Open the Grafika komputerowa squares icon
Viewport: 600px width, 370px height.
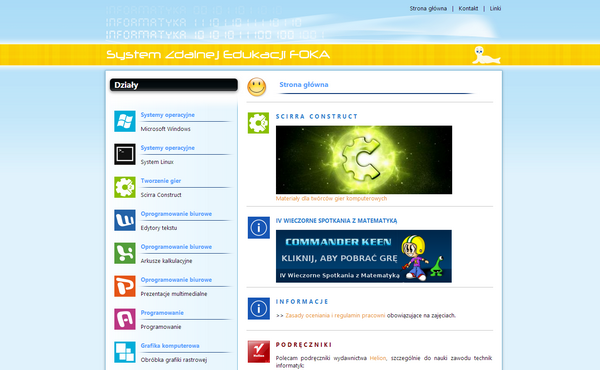(x=125, y=352)
